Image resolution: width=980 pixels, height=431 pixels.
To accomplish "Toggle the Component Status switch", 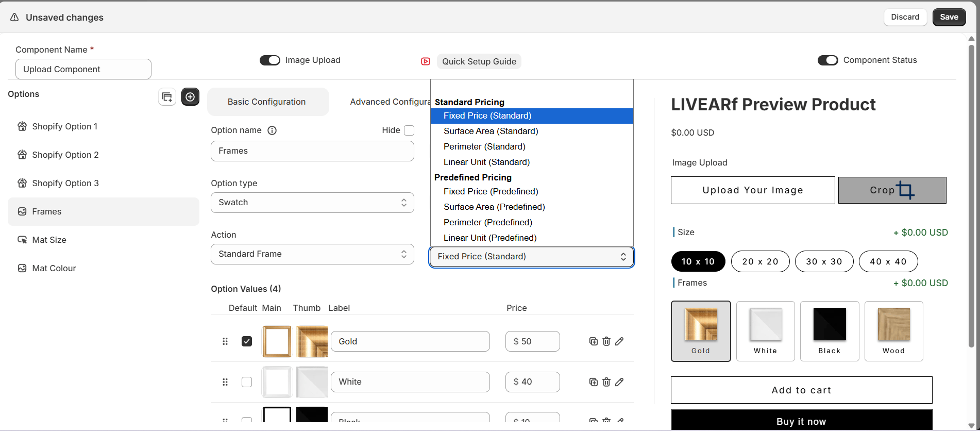I will pyautogui.click(x=828, y=60).
